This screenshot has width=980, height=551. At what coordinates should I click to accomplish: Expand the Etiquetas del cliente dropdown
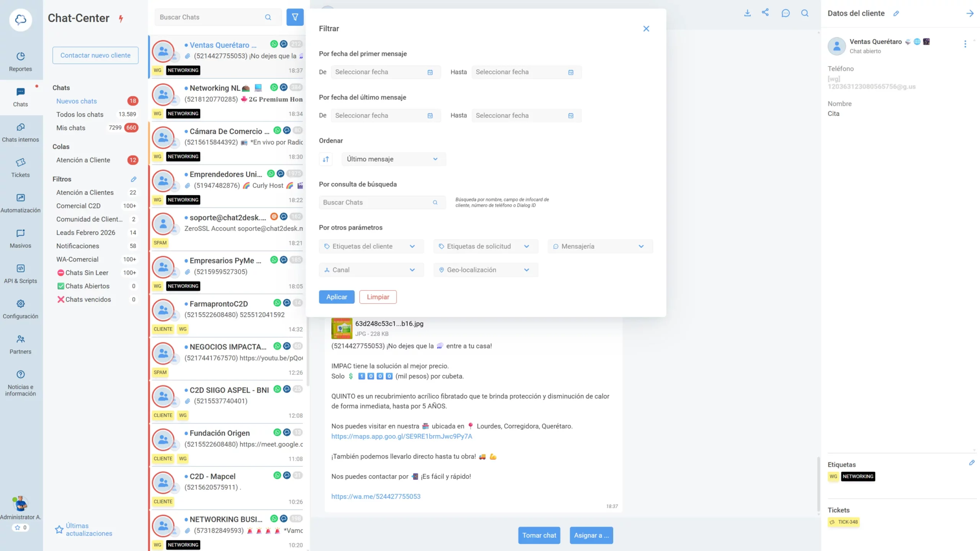point(371,246)
